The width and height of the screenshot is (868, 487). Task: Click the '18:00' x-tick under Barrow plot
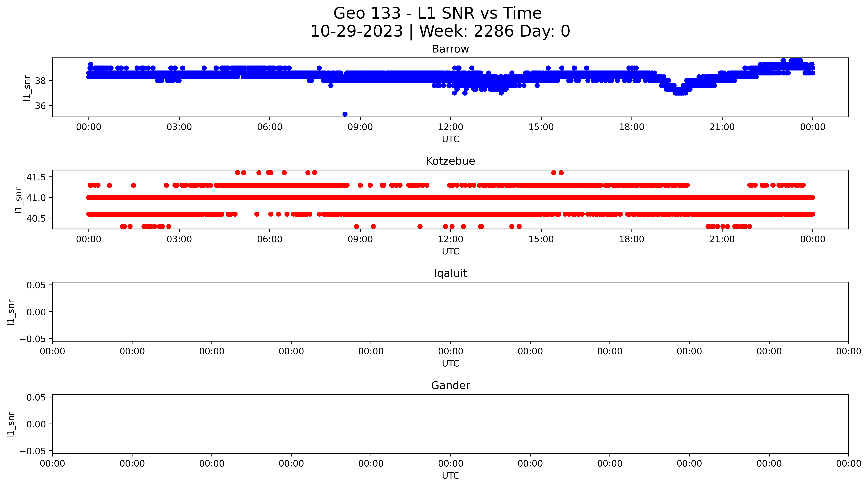(x=631, y=127)
